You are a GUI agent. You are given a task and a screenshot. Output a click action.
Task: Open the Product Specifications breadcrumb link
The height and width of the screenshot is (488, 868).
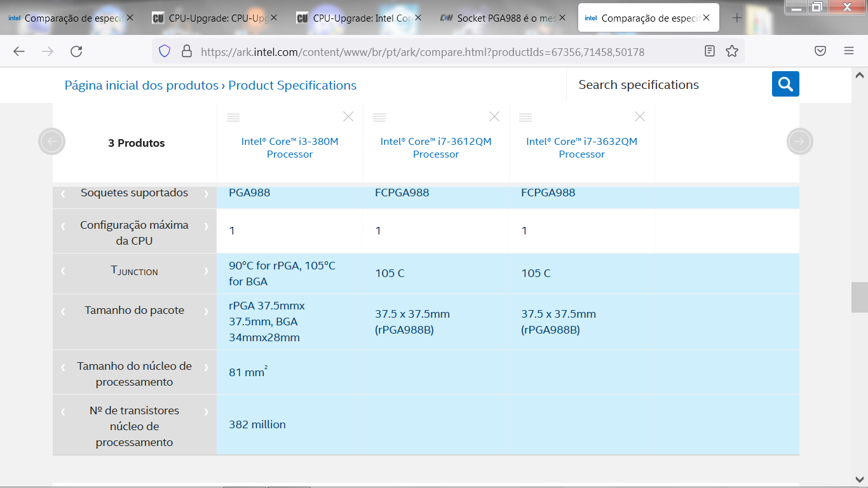coord(292,85)
